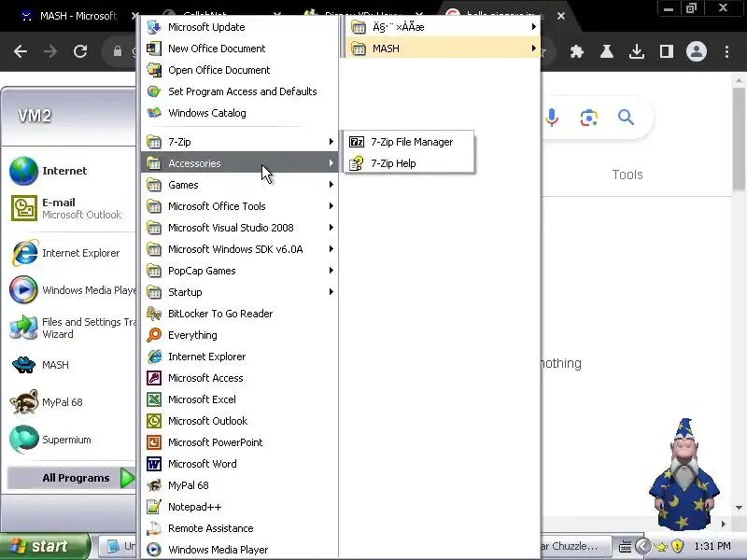
Task: Expand the Games folder
Action: pyautogui.click(x=239, y=184)
